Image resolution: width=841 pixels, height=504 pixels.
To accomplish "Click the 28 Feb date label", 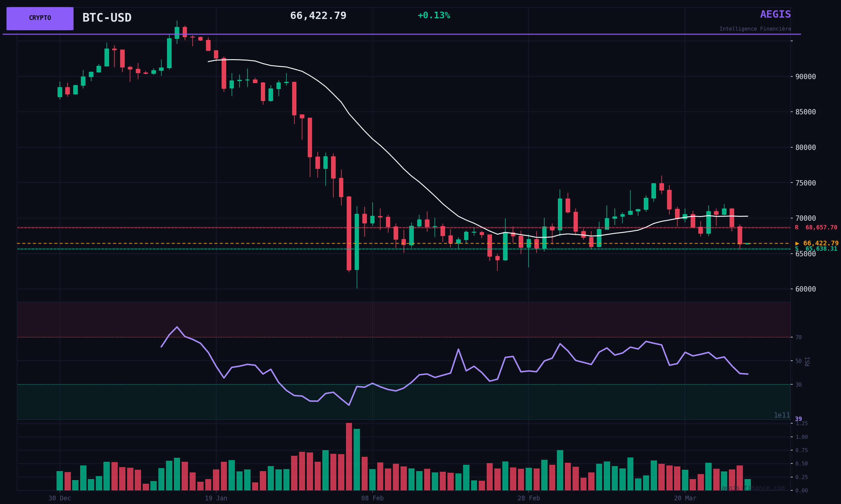I will [528, 498].
